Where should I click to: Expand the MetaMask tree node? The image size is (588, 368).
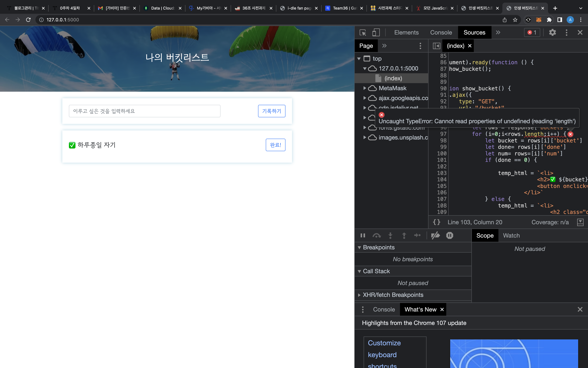pos(365,88)
